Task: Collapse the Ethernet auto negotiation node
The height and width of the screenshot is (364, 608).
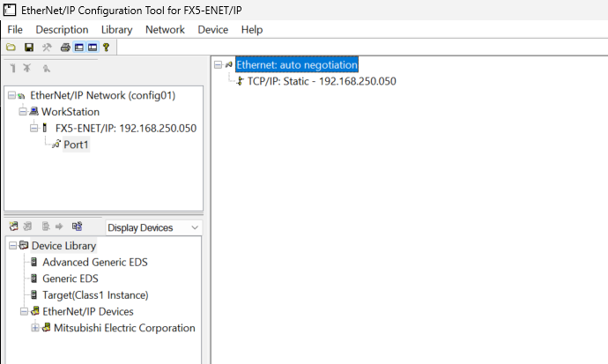Action: pos(218,64)
